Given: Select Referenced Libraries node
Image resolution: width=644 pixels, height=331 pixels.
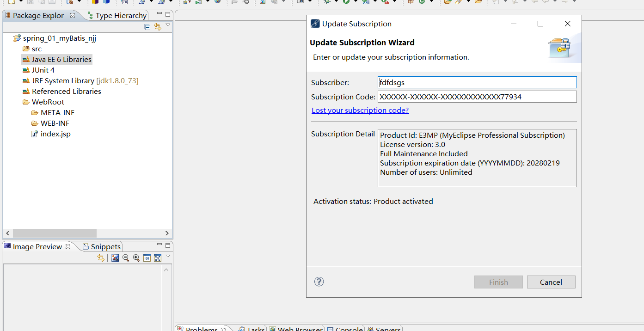Looking at the screenshot, I should (x=66, y=91).
